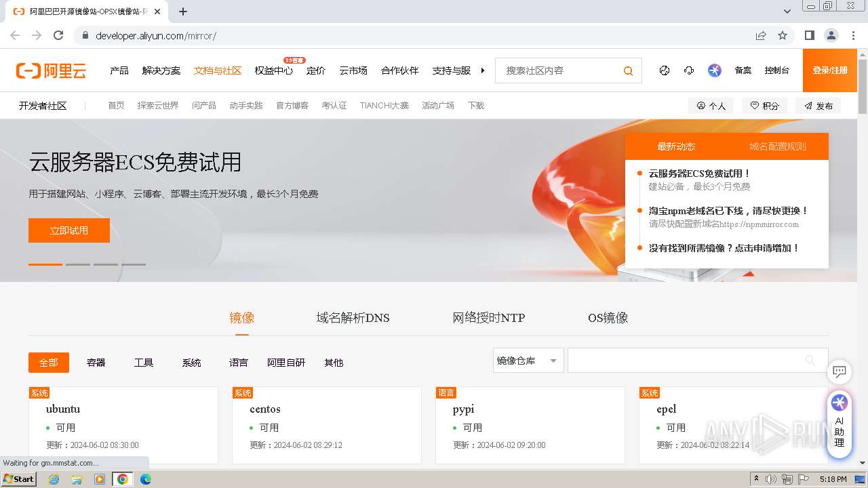View site information lock icon
The width and height of the screenshot is (868, 488).
pos(85,35)
